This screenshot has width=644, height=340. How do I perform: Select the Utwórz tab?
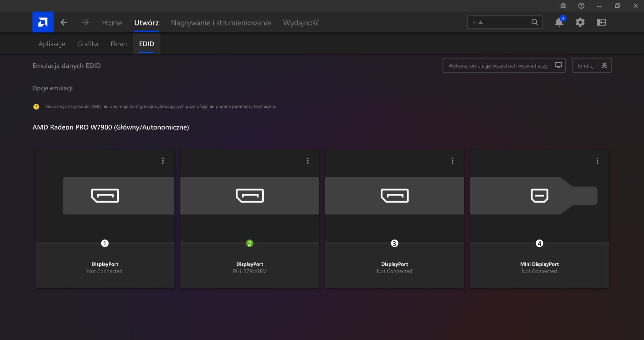[147, 23]
